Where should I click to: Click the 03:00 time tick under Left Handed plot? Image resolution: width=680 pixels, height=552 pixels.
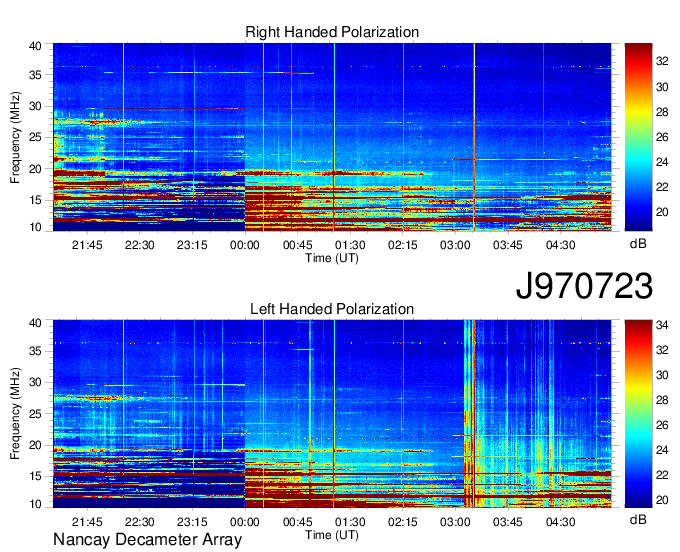tap(455, 522)
